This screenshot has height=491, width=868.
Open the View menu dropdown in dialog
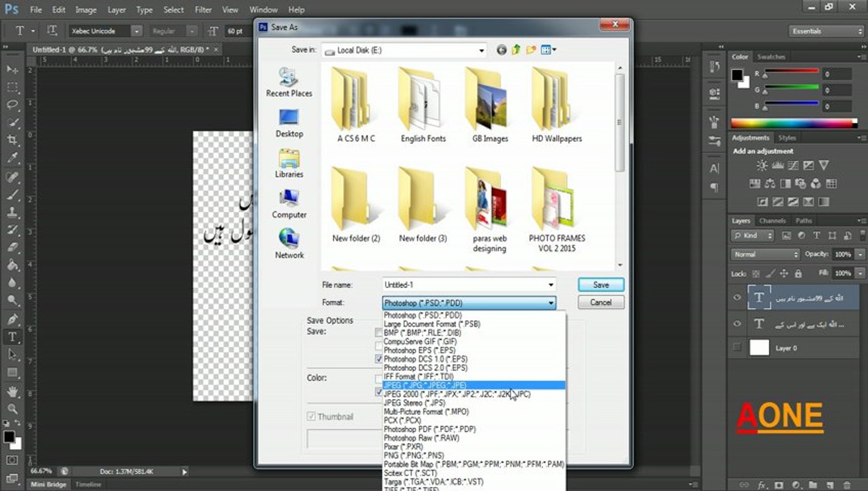pyautogui.click(x=549, y=50)
